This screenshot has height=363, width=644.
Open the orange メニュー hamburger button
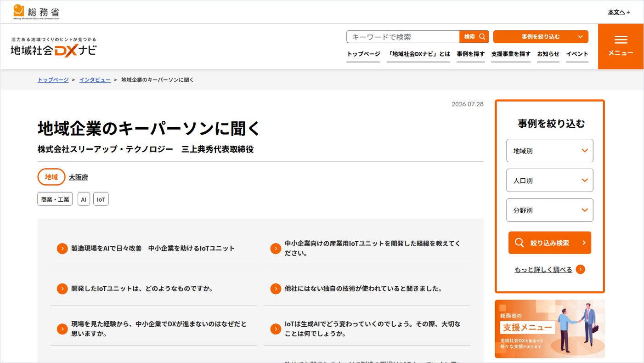(621, 46)
